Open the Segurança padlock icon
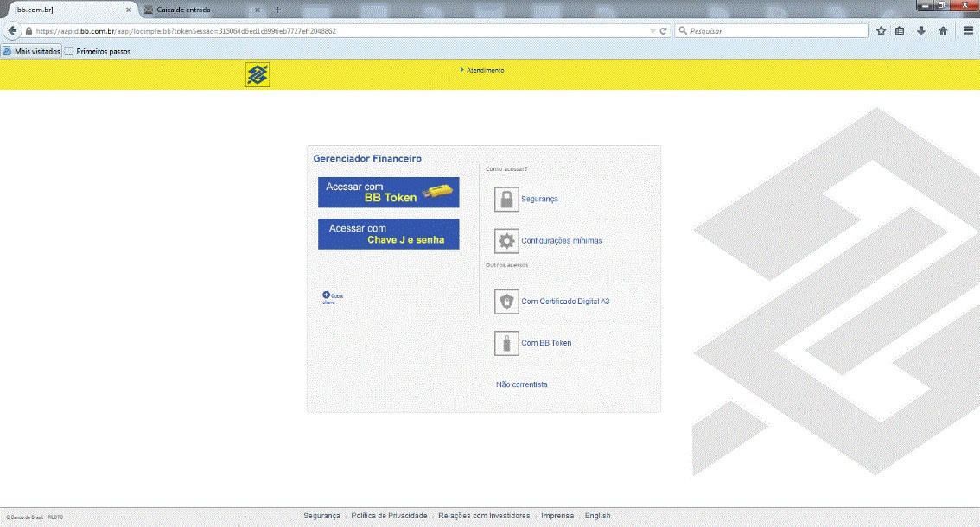The image size is (980, 527). (506, 200)
